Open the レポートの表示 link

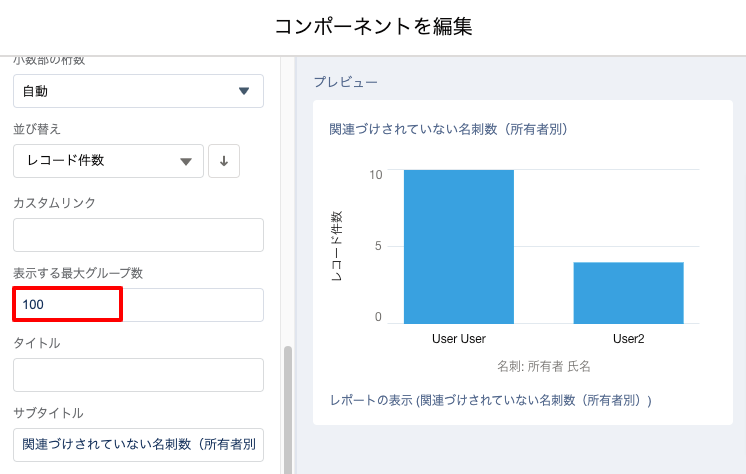click(490, 400)
